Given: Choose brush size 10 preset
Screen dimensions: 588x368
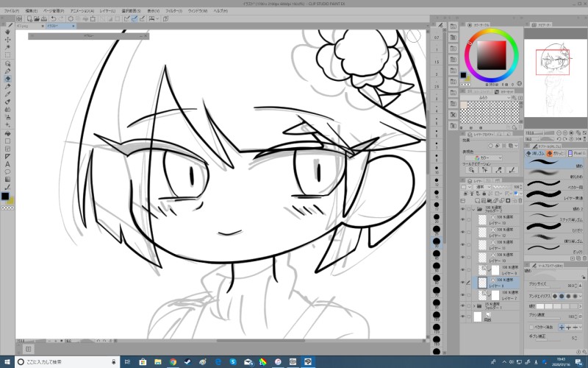Looking at the screenshot, I should coord(437,171).
